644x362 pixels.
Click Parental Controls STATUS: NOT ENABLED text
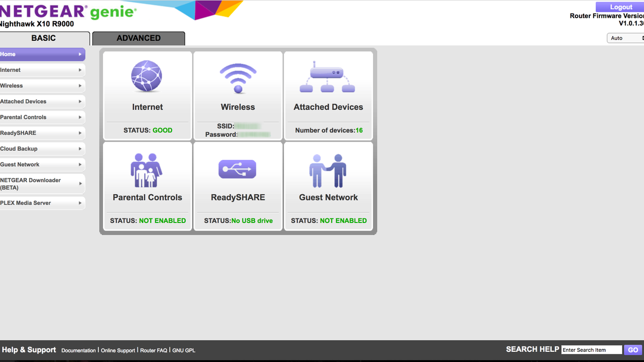(148, 220)
